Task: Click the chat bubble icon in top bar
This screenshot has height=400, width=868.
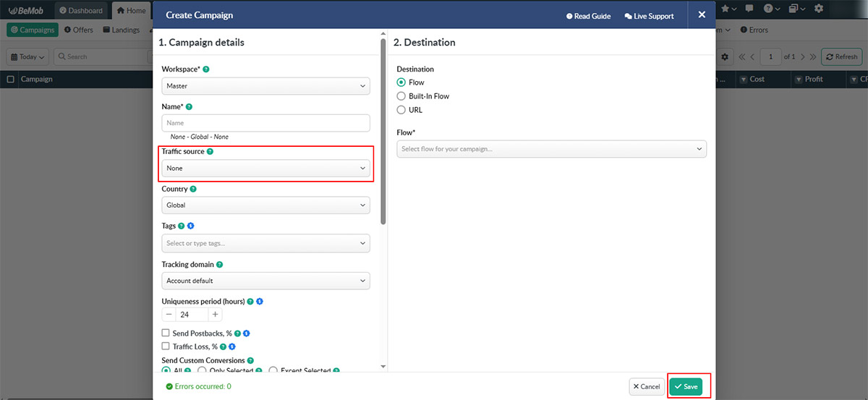Action: click(x=749, y=9)
